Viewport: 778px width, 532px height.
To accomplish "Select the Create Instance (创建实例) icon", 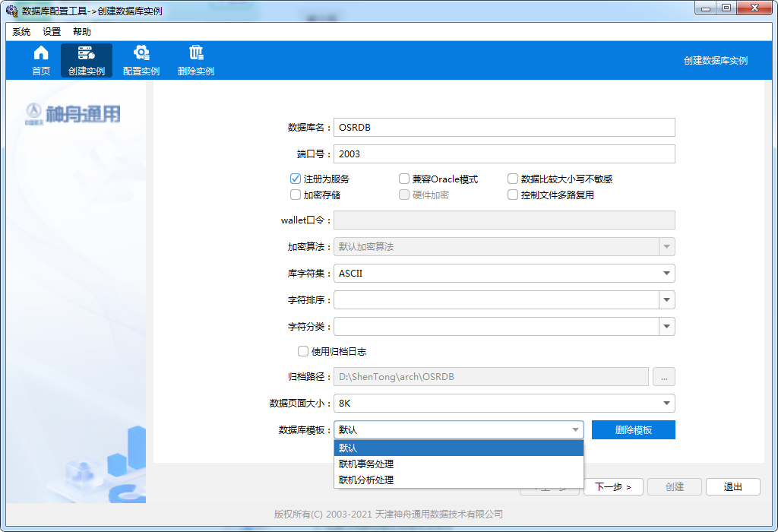I will coord(86,53).
